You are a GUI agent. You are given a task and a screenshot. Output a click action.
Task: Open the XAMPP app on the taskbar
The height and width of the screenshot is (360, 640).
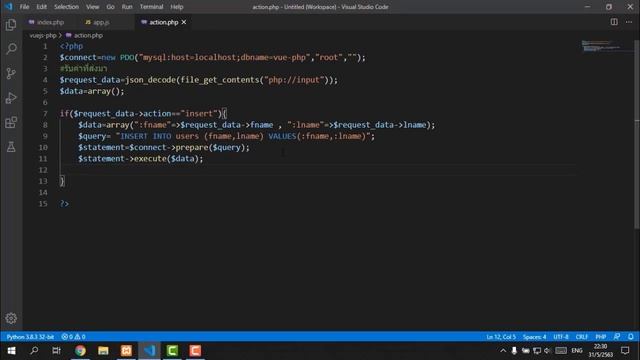click(x=126, y=351)
